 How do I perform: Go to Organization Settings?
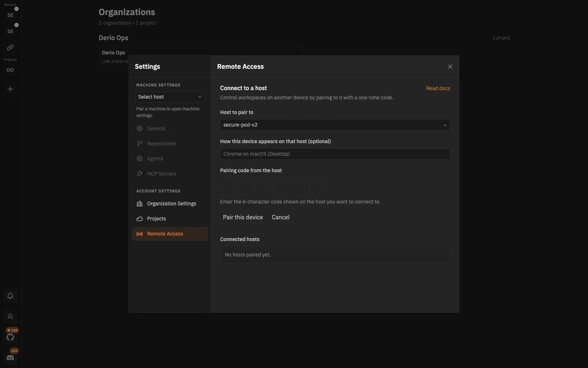click(x=170, y=204)
